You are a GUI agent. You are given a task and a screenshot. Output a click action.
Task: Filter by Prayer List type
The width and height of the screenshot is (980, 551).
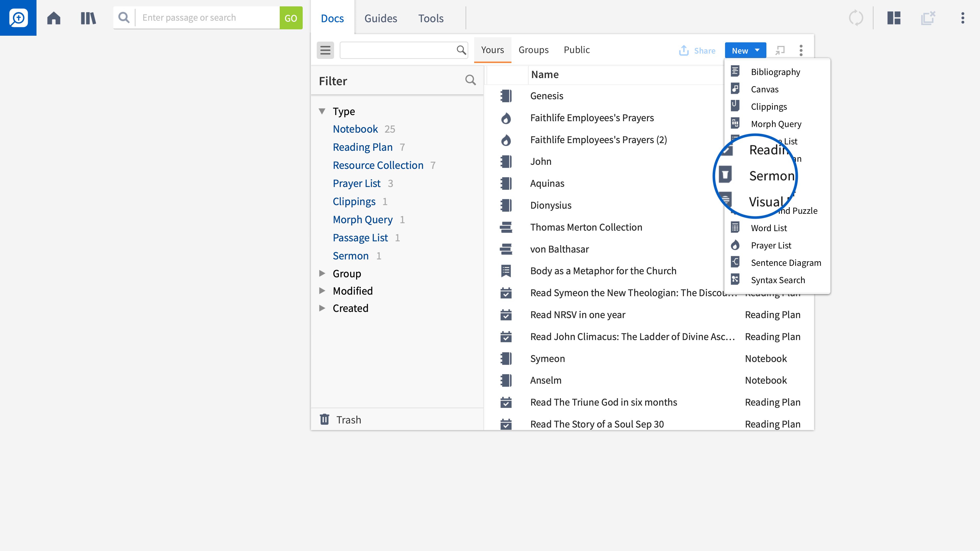coord(357,183)
